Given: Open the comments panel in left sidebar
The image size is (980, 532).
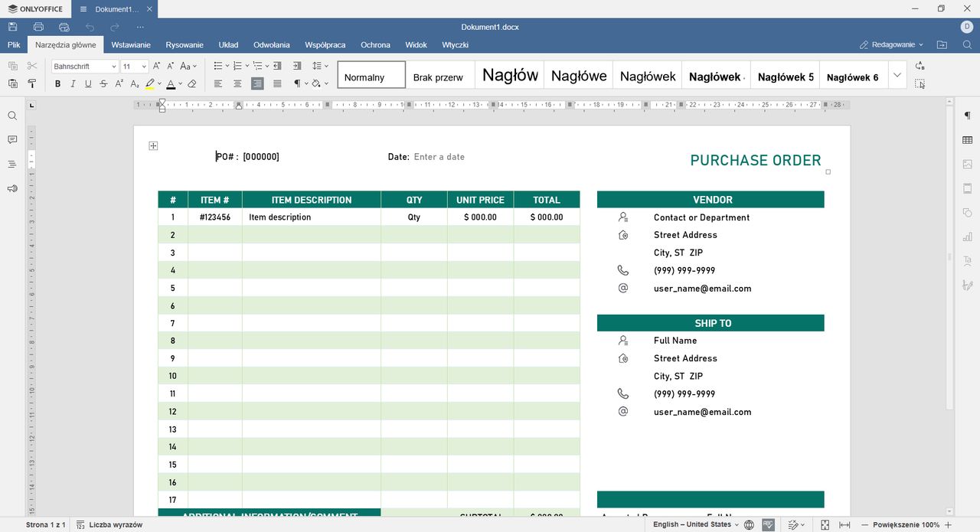Looking at the screenshot, I should pos(12,140).
